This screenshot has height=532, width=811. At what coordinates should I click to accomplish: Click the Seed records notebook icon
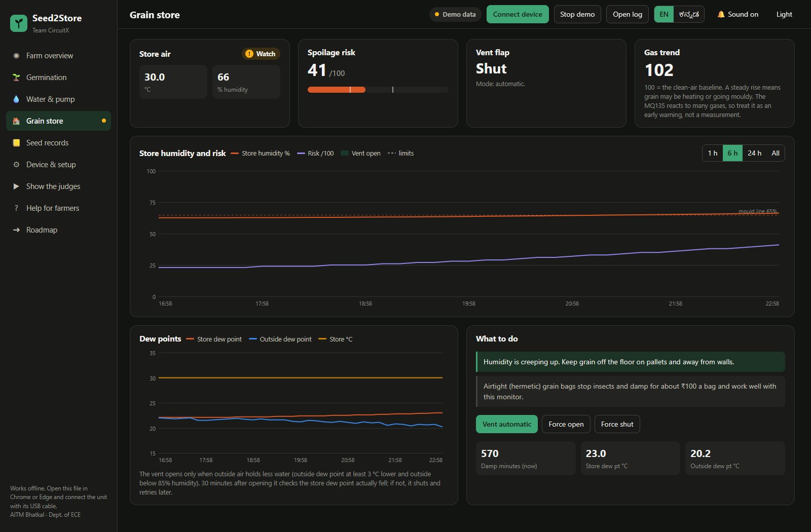tap(16, 143)
